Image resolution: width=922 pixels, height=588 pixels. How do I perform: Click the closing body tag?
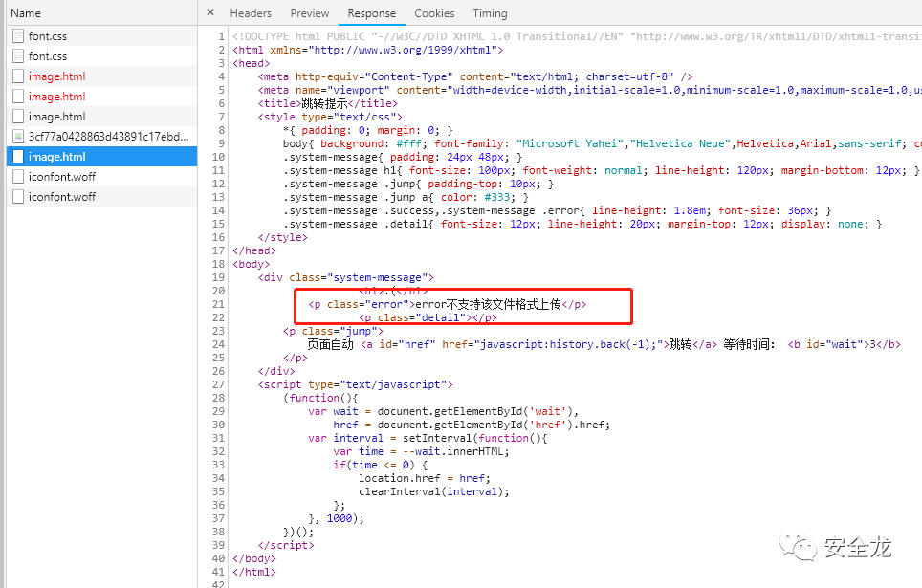[x=254, y=558]
